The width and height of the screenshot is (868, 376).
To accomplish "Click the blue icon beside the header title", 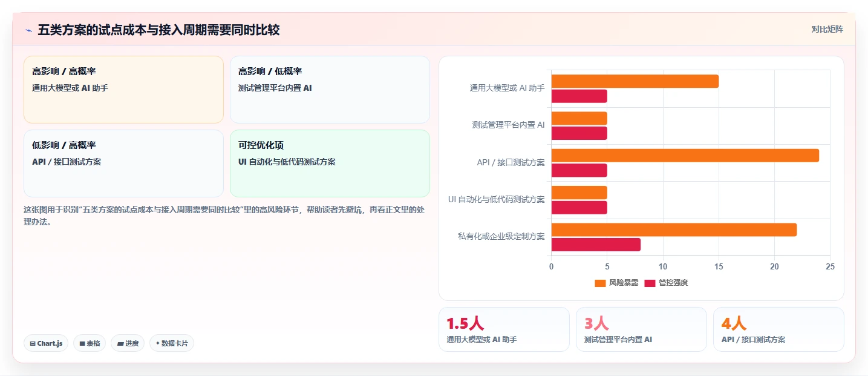I will (x=28, y=30).
